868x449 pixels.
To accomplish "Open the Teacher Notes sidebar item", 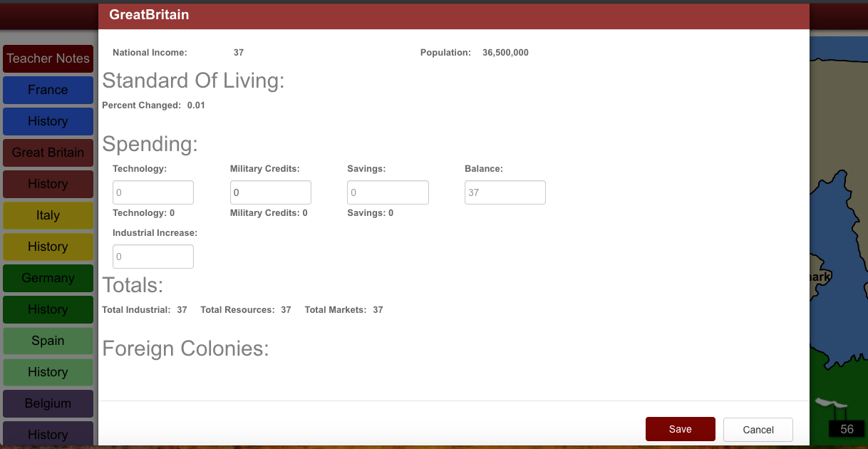I will pyautogui.click(x=48, y=58).
